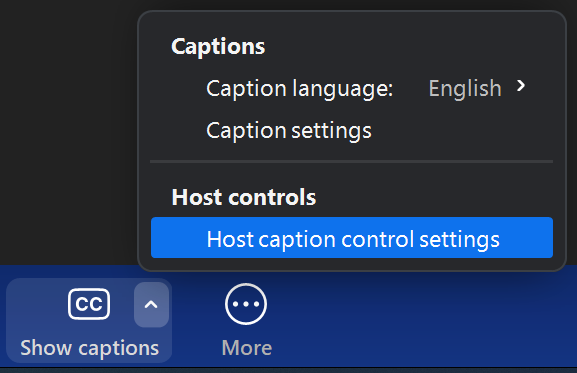This screenshot has height=373, width=577.
Task: Click the CC closed captions icon
Action: click(x=89, y=304)
